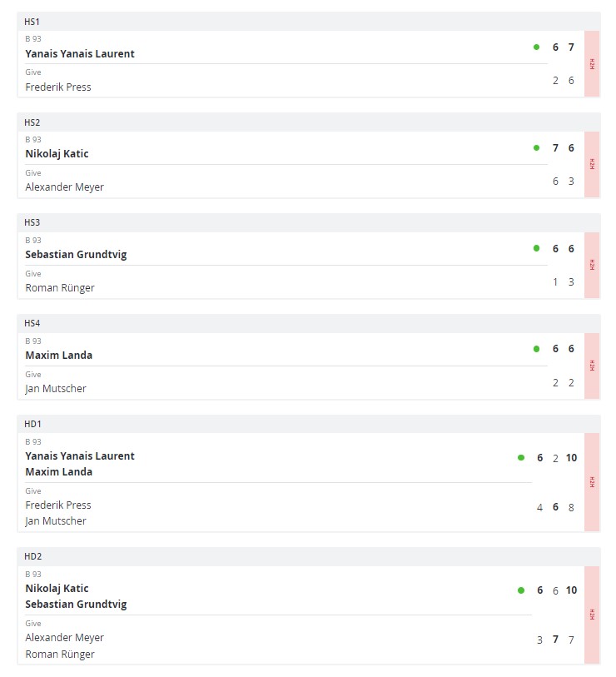The width and height of the screenshot is (616, 677).
Task: Open Nikolaj Katic player link in HS2
Action: pyautogui.click(x=57, y=154)
